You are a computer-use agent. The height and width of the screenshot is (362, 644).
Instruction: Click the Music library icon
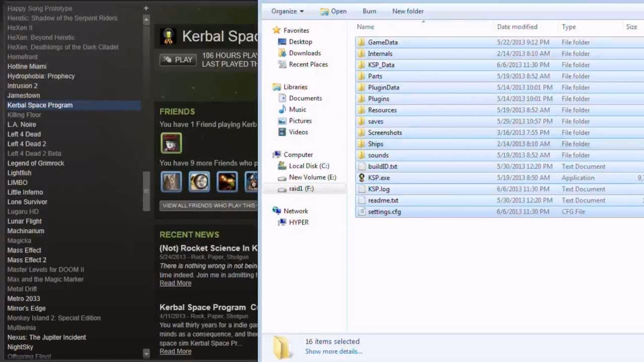[x=282, y=110]
